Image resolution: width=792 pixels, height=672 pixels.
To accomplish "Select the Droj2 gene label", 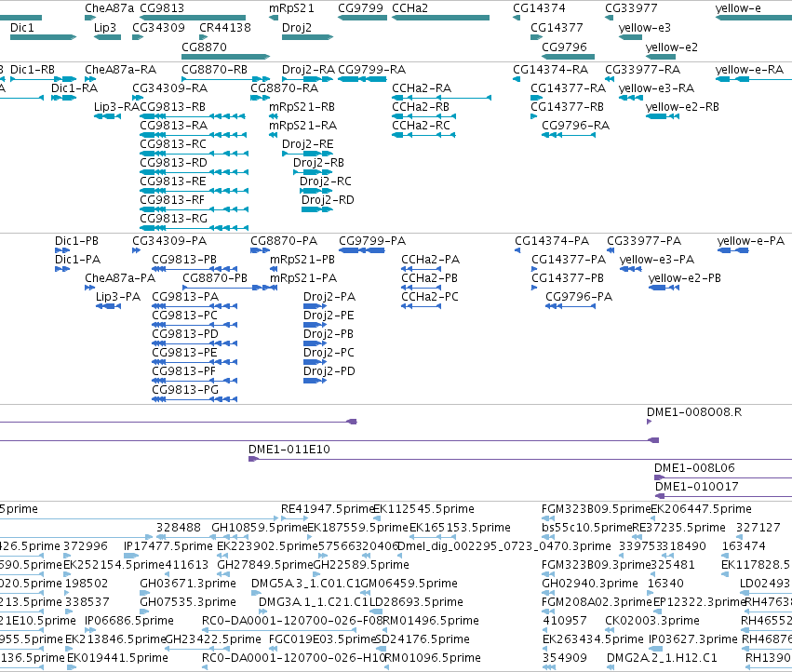I will click(297, 27).
